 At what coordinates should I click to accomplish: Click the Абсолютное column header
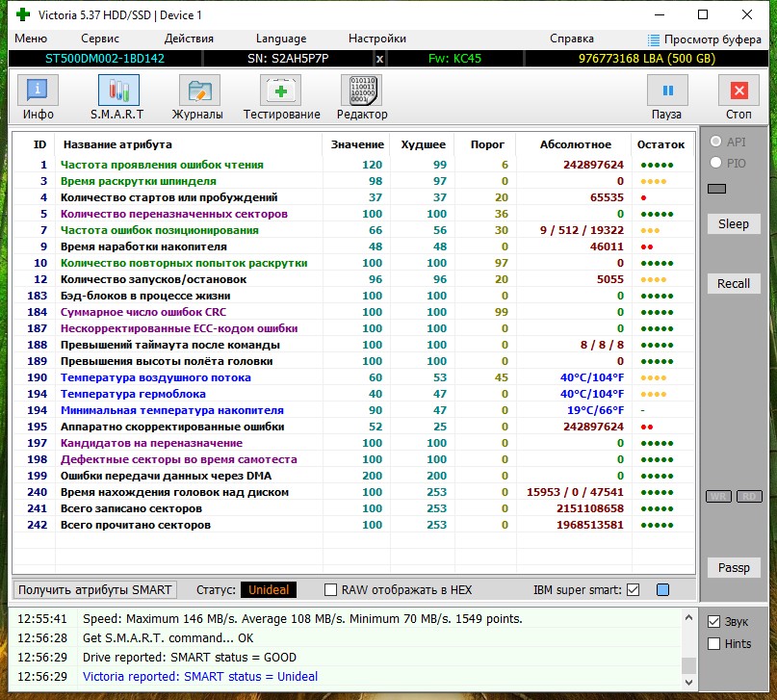(x=576, y=144)
